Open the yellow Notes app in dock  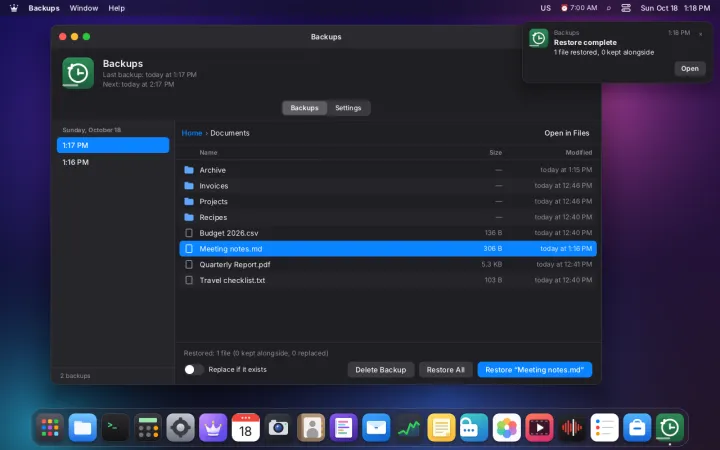441,428
